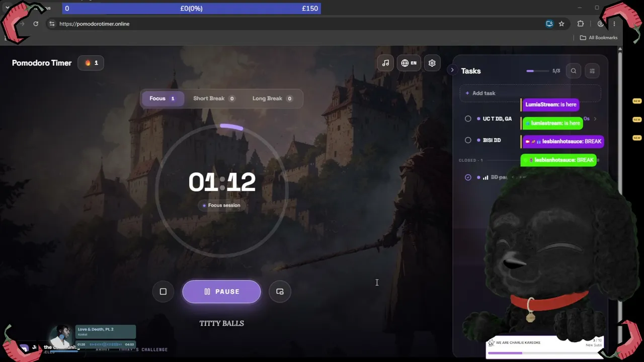Click the donation goal progress bar
The image size is (644, 362).
[x=192, y=9]
